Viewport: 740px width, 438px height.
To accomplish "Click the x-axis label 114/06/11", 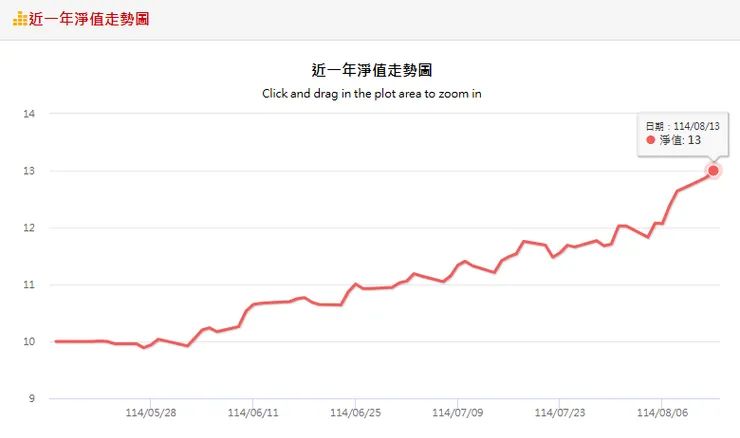I will point(253,413).
